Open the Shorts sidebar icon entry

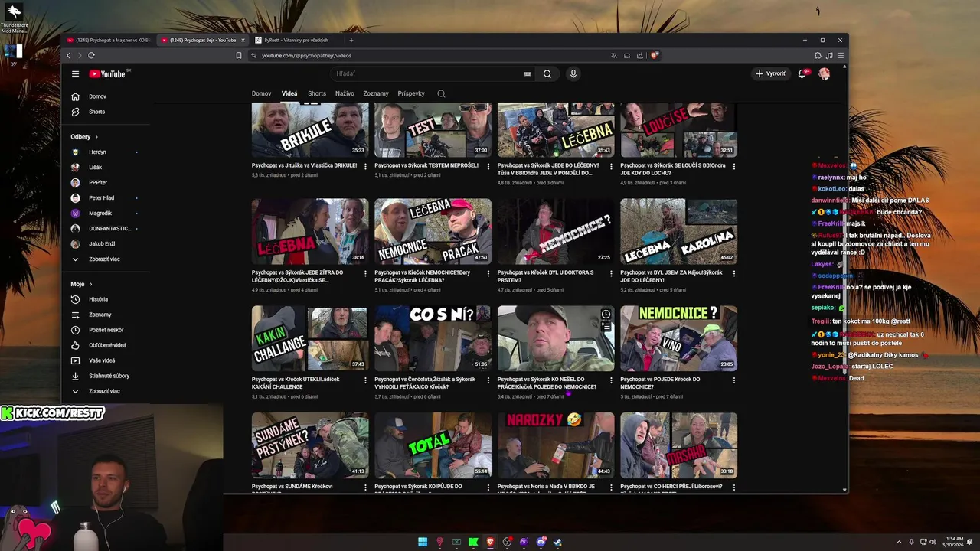coord(75,112)
